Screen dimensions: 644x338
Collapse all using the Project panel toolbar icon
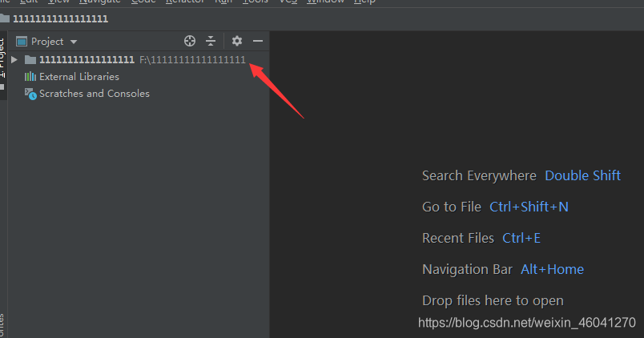pos(211,41)
